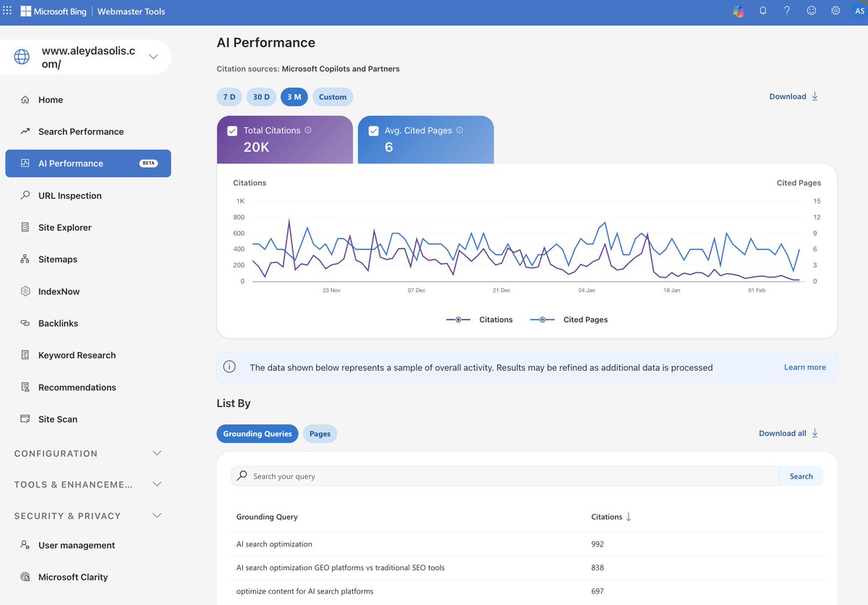Uncheck the Total Citations metric

(232, 131)
